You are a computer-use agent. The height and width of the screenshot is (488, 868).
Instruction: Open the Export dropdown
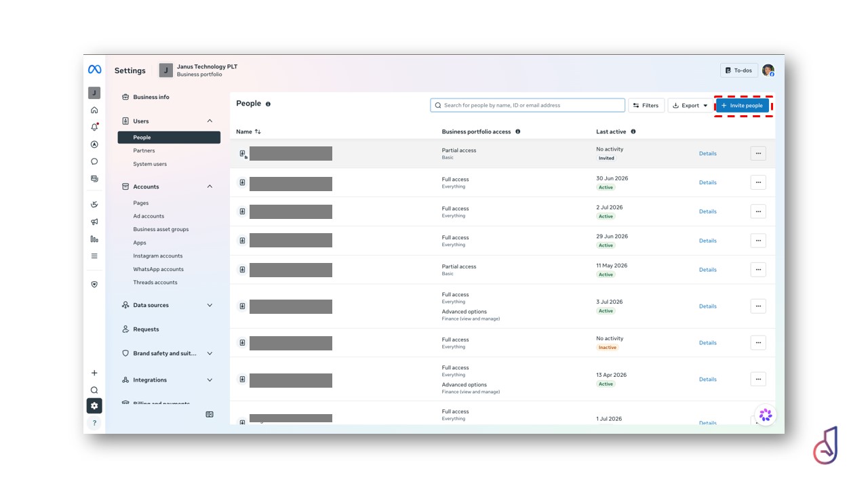point(690,106)
